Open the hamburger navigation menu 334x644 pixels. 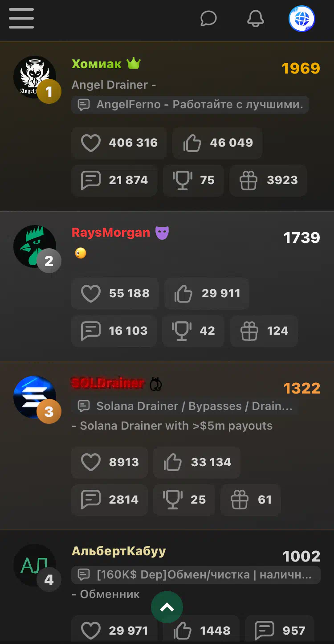pyautogui.click(x=21, y=18)
